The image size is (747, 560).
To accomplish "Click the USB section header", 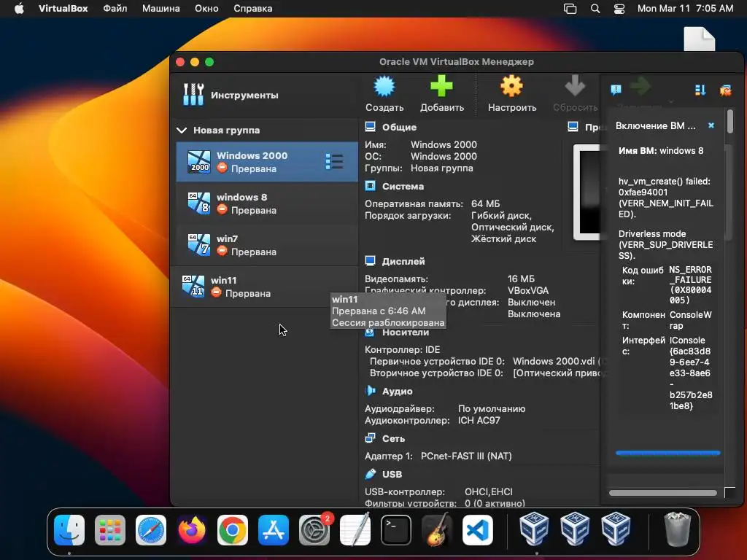I will point(392,474).
